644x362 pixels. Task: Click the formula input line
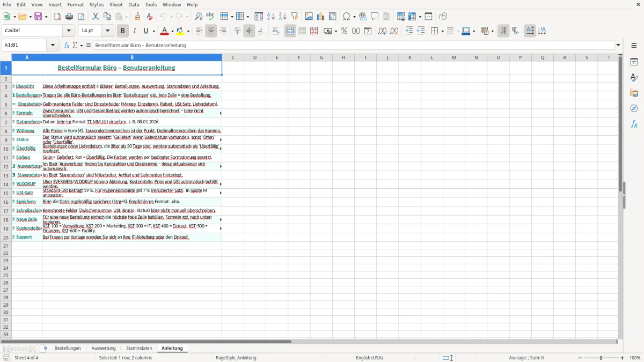tap(353, 45)
